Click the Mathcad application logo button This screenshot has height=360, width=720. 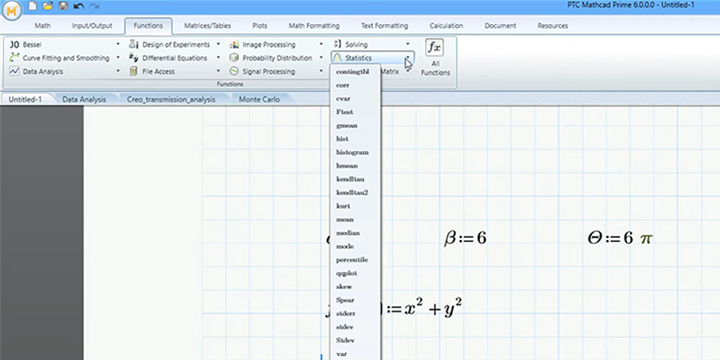click(x=12, y=11)
